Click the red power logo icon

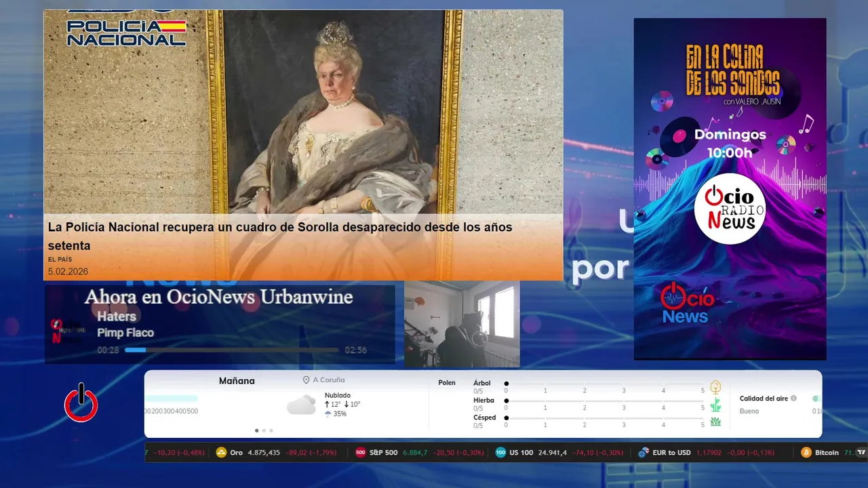(81, 402)
